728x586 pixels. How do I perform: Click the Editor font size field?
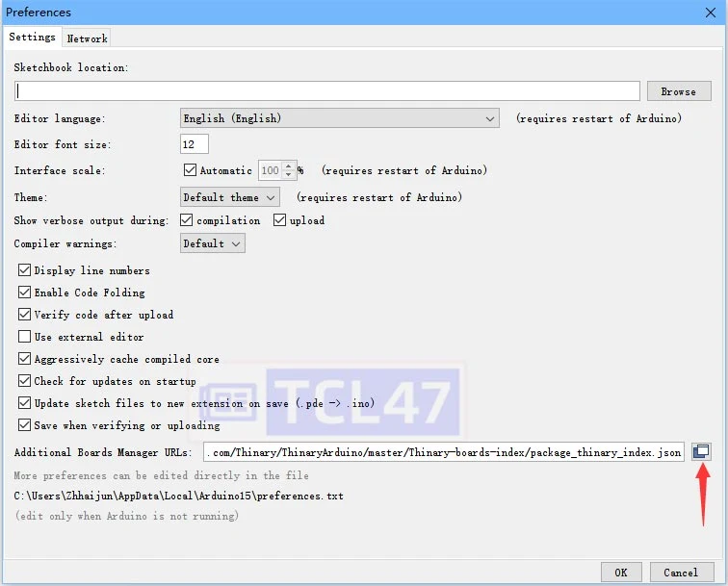coord(195,144)
